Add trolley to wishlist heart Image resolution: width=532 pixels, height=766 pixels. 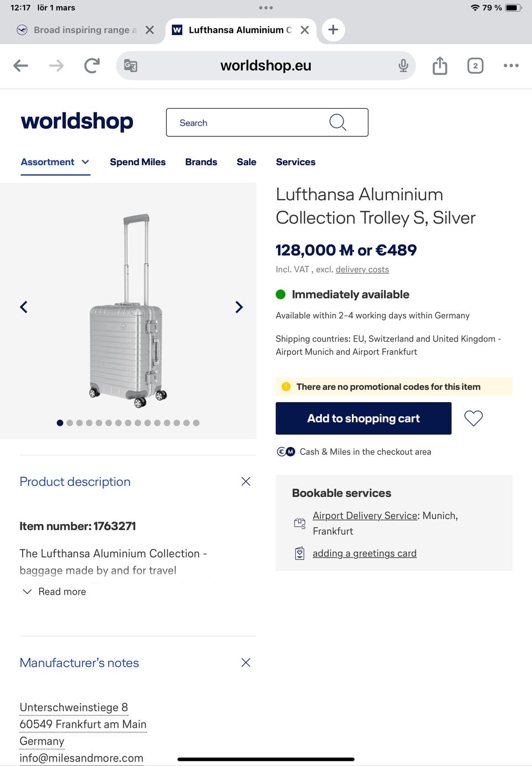coord(473,418)
